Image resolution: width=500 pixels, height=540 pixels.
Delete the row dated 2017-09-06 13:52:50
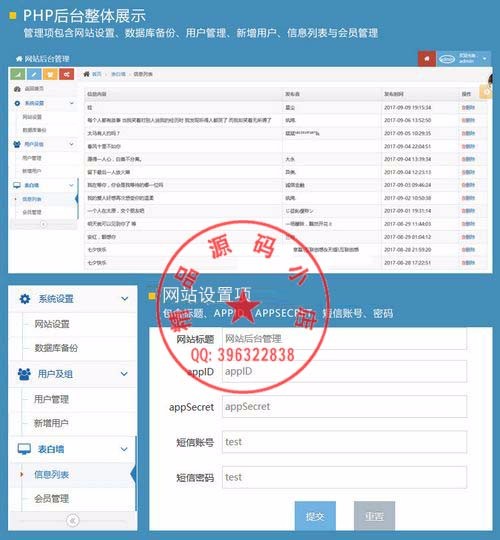(x=468, y=120)
